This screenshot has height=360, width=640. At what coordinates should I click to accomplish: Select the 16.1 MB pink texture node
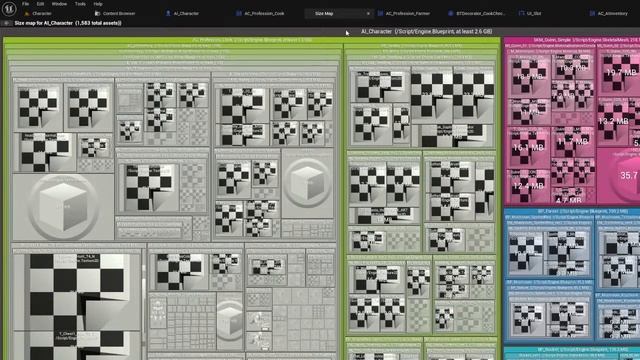(x=528, y=147)
